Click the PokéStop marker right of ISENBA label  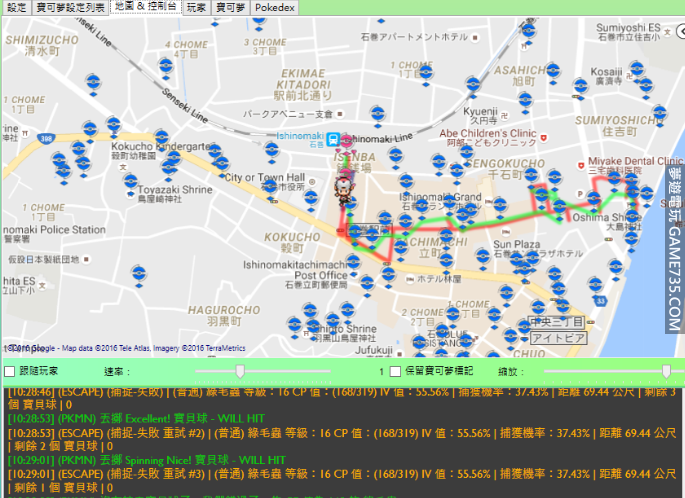tap(395, 156)
